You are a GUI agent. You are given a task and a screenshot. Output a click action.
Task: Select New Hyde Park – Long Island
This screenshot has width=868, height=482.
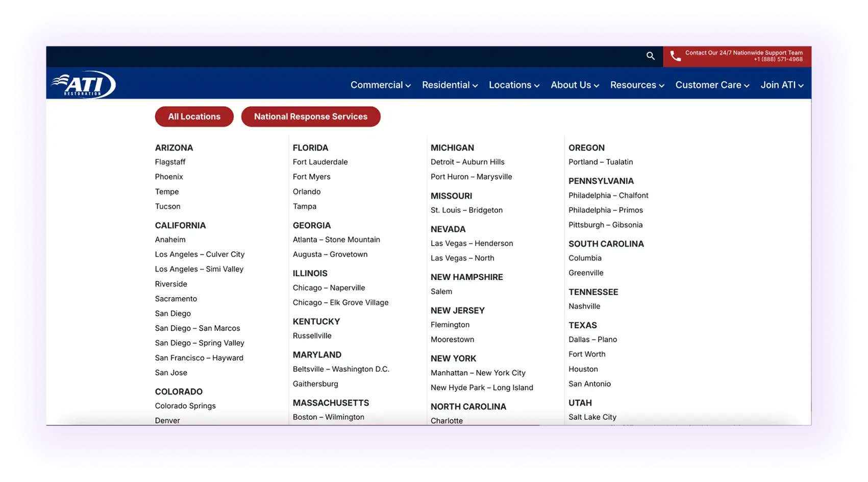point(482,388)
